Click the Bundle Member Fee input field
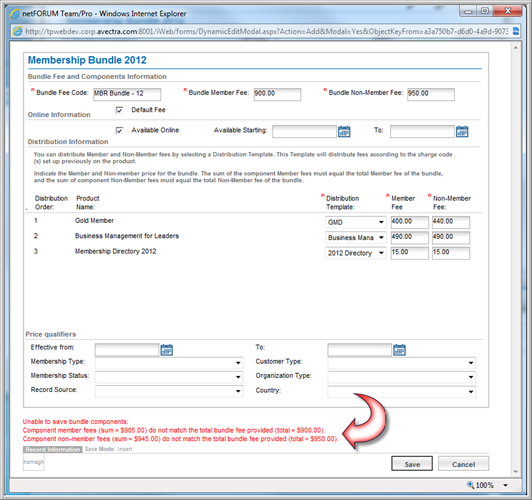 (x=277, y=94)
